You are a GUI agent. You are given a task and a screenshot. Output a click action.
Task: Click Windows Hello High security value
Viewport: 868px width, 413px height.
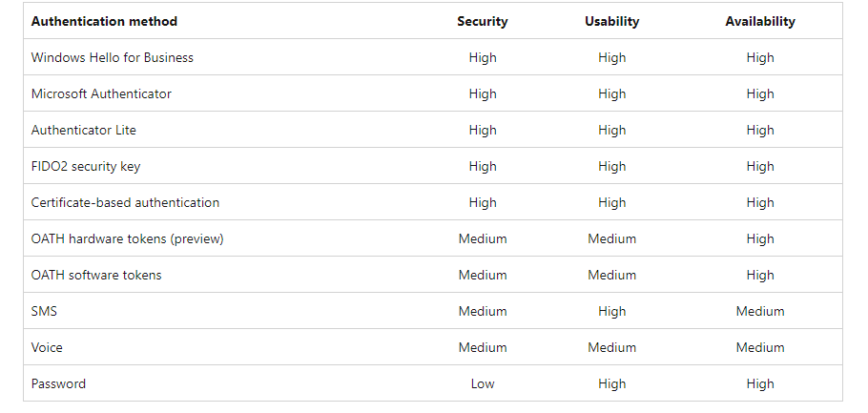(x=482, y=57)
